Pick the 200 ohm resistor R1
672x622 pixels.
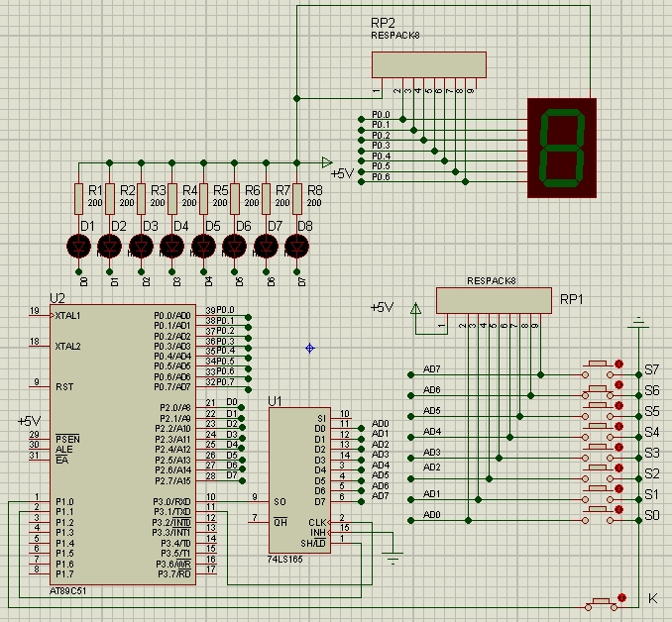(79, 199)
